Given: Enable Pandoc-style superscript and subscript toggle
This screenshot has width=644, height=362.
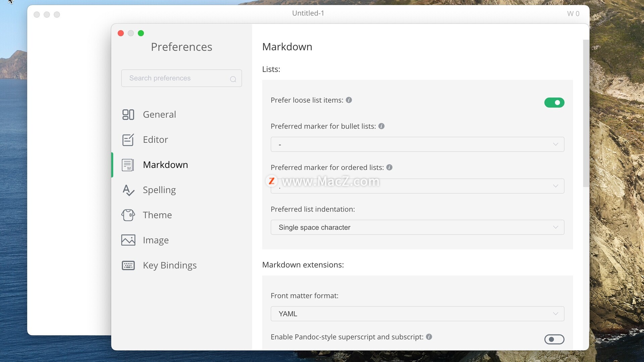Looking at the screenshot, I should (x=554, y=339).
